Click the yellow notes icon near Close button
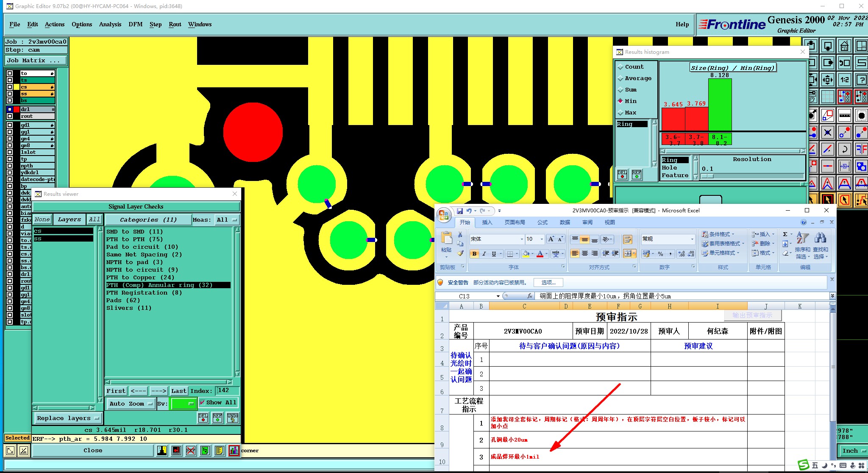 [219, 451]
